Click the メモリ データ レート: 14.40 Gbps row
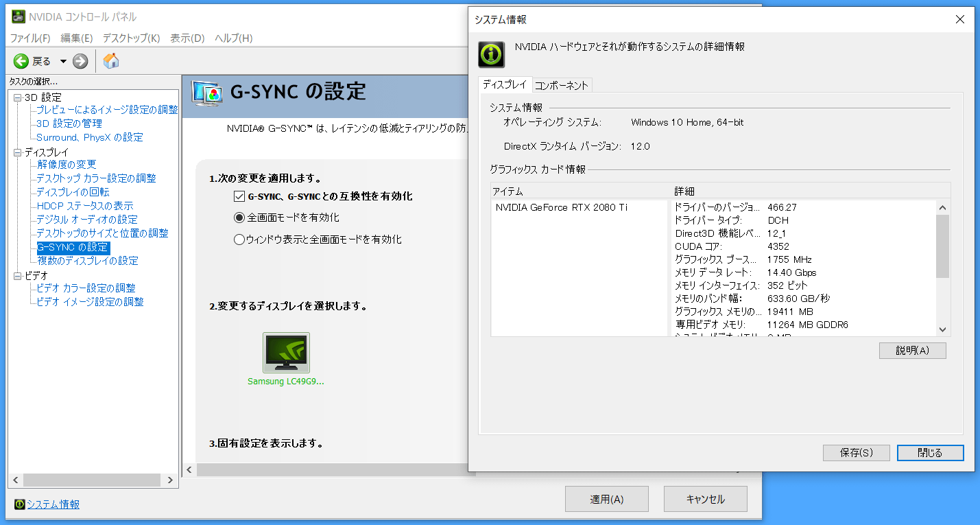The width and height of the screenshot is (980, 525). point(804,272)
